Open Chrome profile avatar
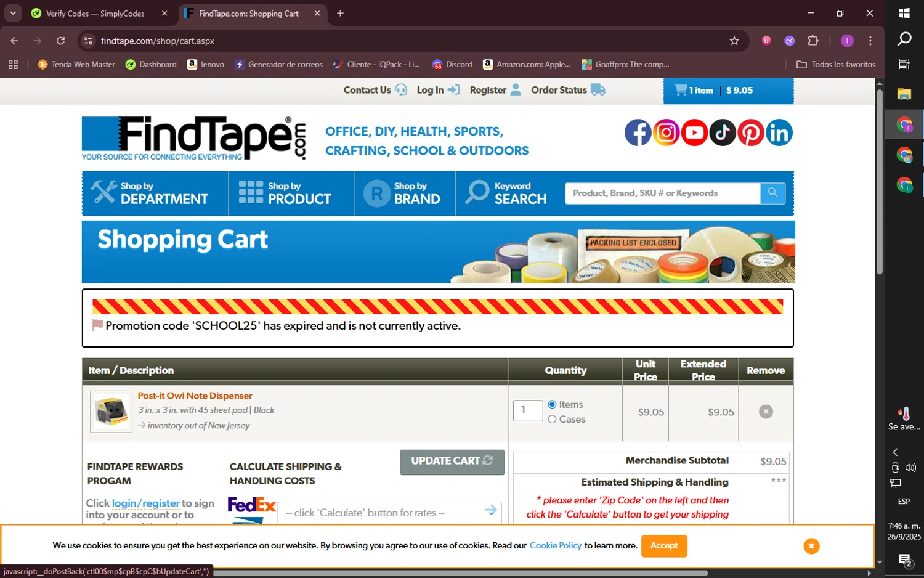Image resolution: width=924 pixels, height=578 pixels. pos(847,41)
